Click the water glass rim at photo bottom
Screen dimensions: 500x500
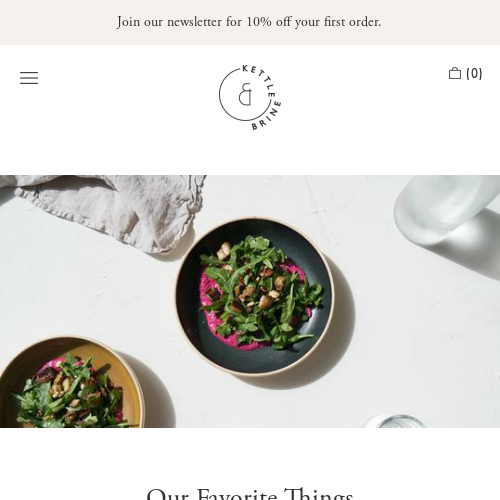[x=395, y=421]
